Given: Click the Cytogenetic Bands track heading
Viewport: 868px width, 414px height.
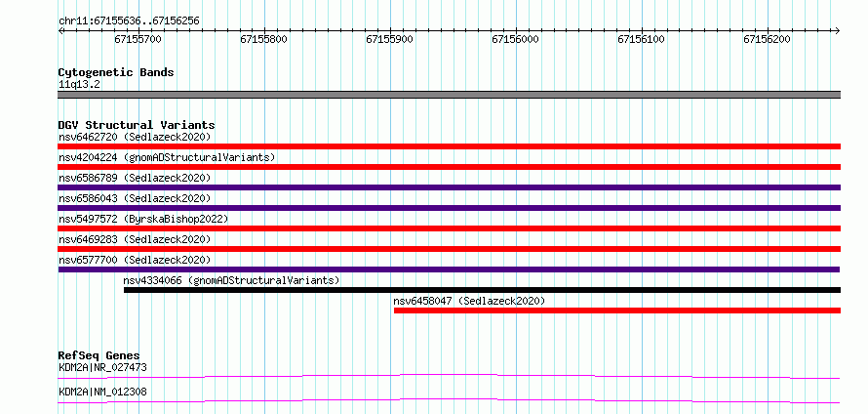Looking at the screenshot, I should (116, 72).
